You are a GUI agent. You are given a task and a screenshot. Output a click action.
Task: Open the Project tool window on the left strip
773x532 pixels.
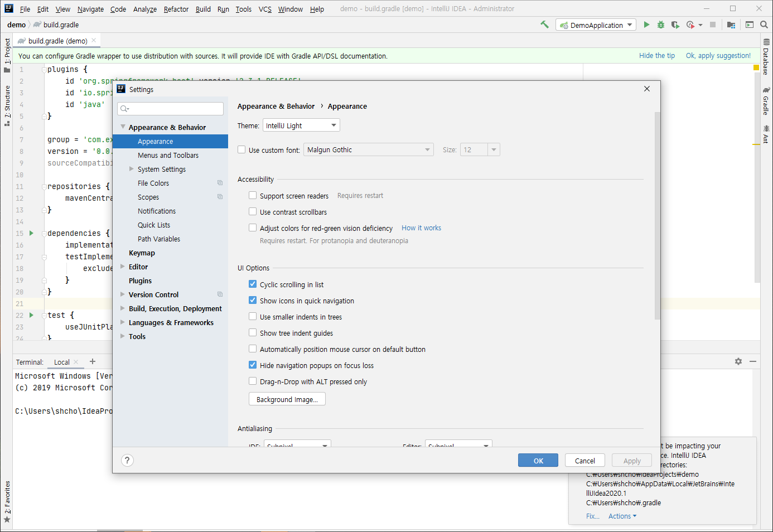tap(7, 55)
